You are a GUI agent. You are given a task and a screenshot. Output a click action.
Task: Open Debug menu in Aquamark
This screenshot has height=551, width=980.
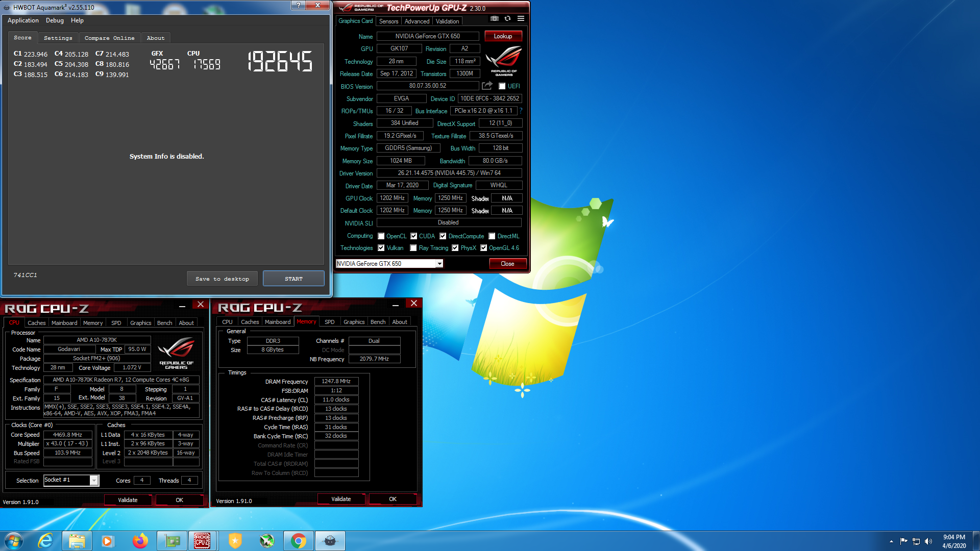(x=55, y=20)
